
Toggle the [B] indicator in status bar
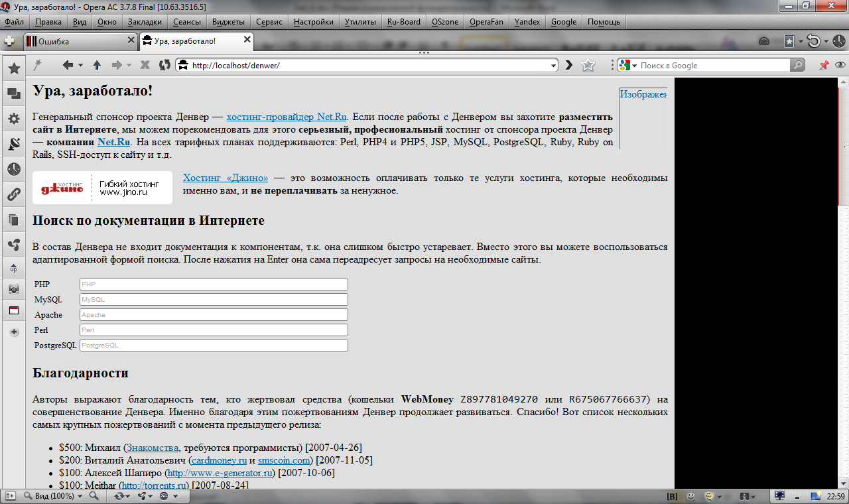click(x=671, y=496)
